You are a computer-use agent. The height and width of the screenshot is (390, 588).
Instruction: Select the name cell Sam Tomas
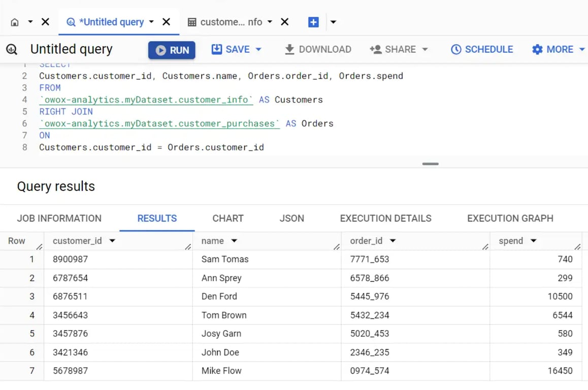(267, 259)
